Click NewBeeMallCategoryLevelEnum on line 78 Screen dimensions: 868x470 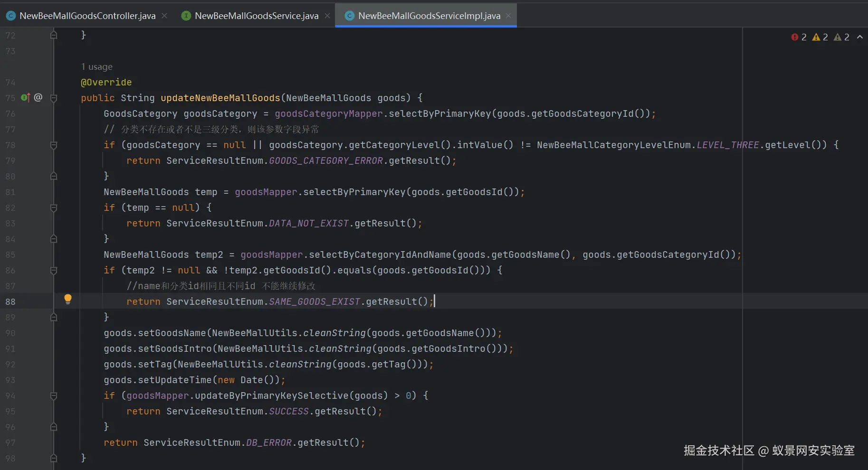point(614,145)
